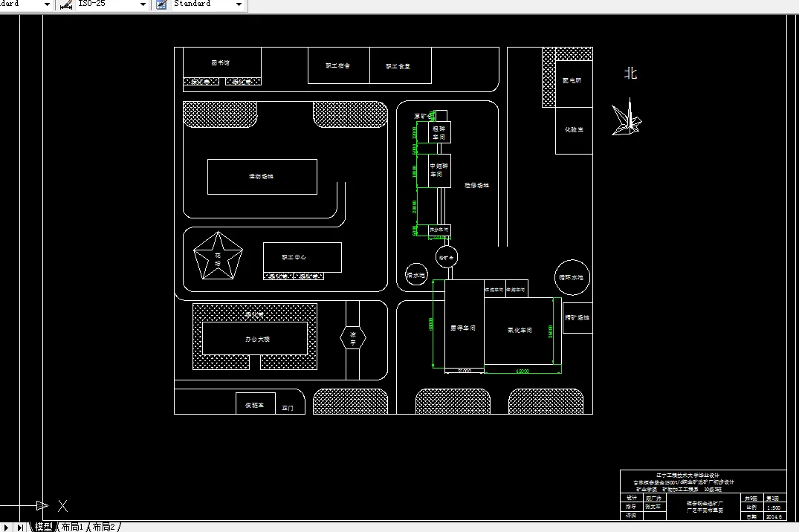Switch to the 布局1 layout tab
Screen dimensions: 799x532
click(x=72, y=527)
